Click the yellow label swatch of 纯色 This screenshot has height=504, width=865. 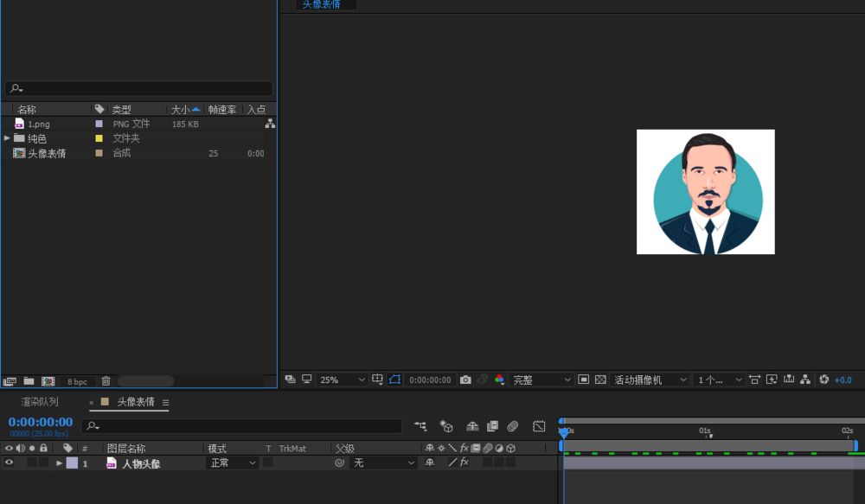99,137
